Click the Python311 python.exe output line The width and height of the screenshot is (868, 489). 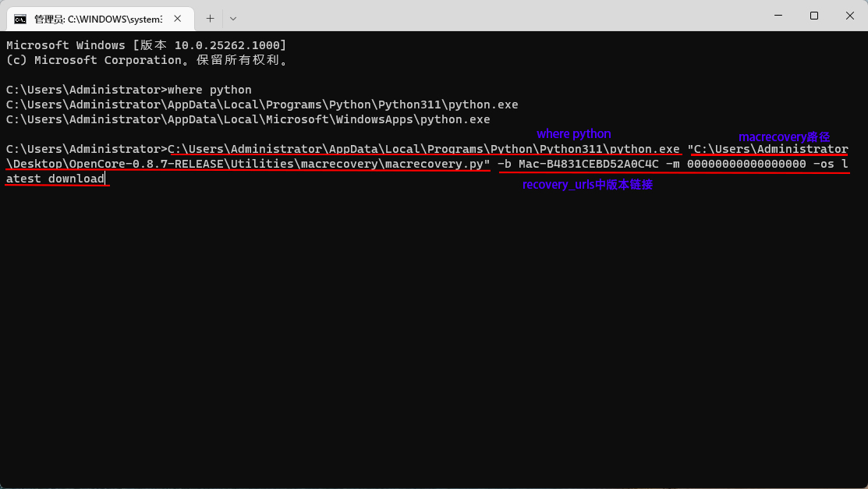262,105
